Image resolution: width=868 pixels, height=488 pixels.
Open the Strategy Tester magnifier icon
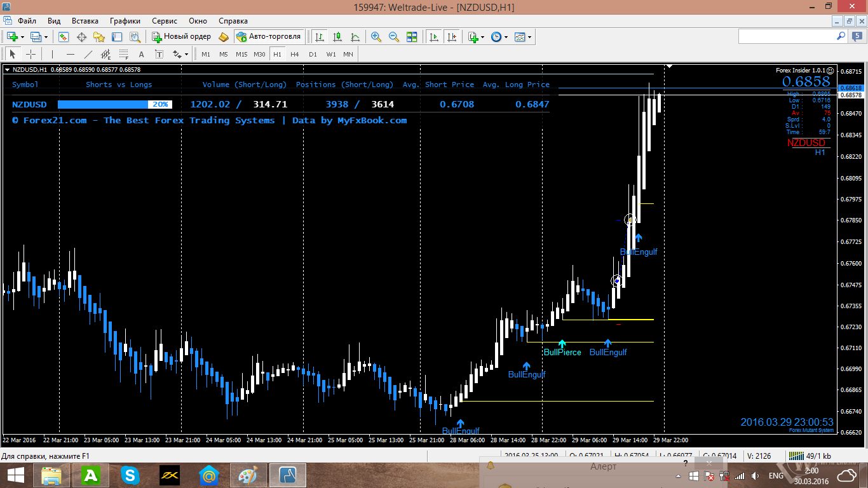(x=135, y=37)
